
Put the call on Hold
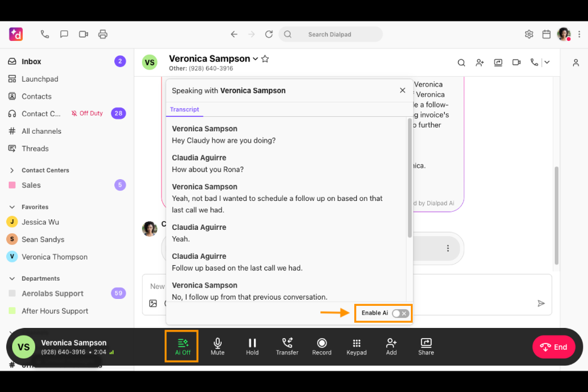click(252, 346)
